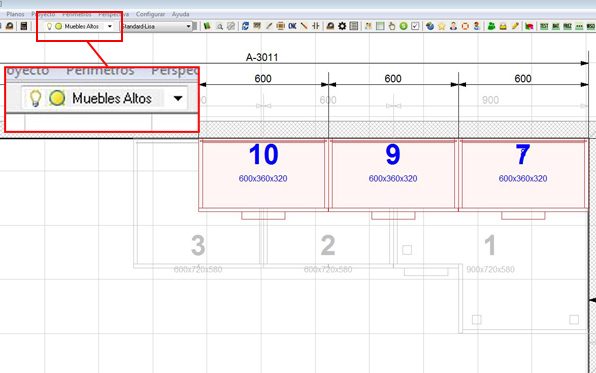
Task: Click the gray 900 dimension label
Action: pyautogui.click(x=490, y=100)
